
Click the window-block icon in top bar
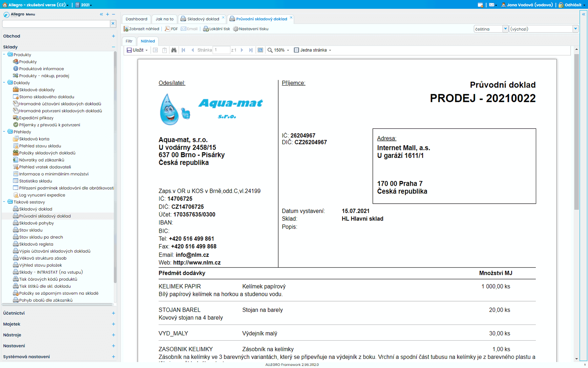pos(480,5)
